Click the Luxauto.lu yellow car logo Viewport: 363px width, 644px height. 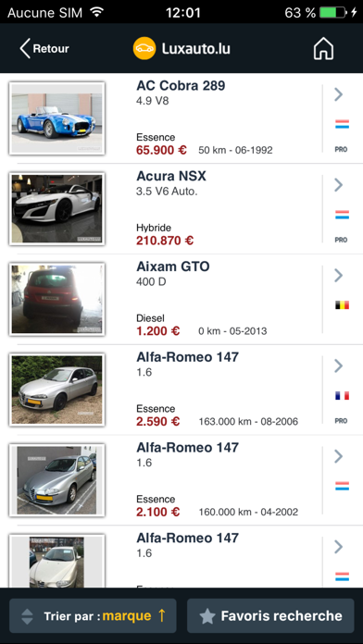coord(144,48)
